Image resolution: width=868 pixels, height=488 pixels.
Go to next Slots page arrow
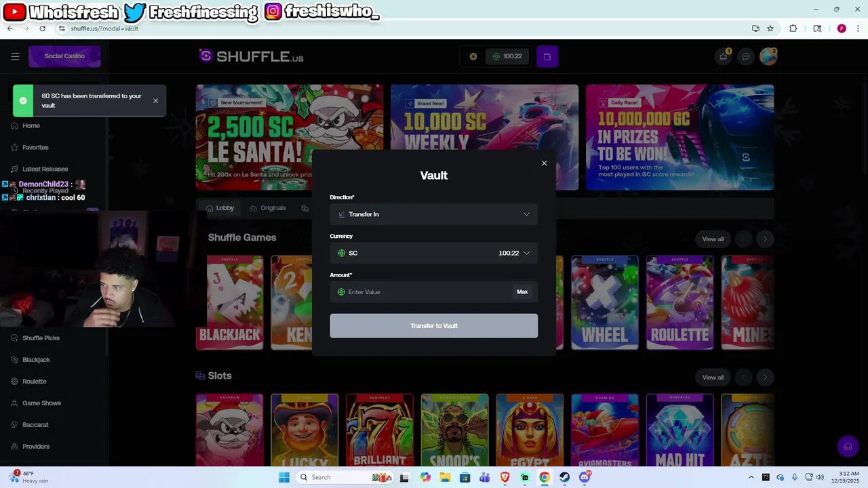point(765,378)
